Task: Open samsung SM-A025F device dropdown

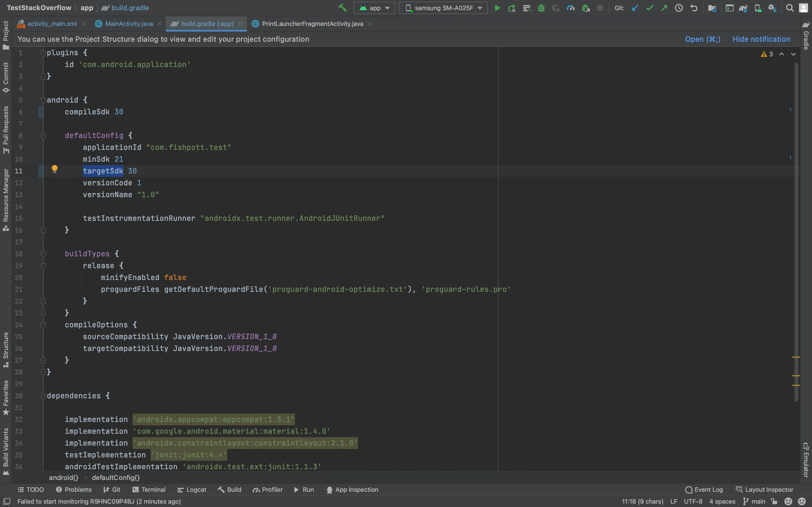Action: coord(443,8)
